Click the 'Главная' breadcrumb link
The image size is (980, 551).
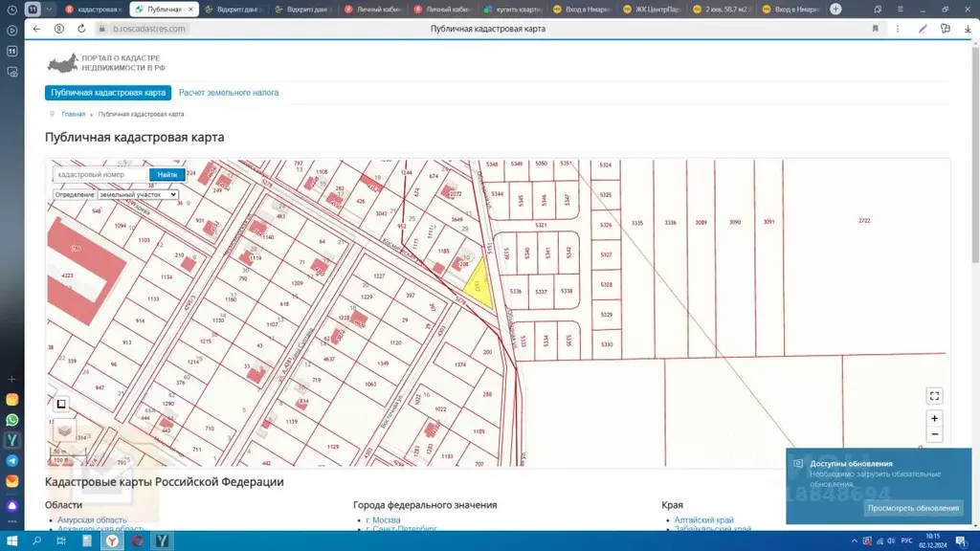(x=73, y=115)
